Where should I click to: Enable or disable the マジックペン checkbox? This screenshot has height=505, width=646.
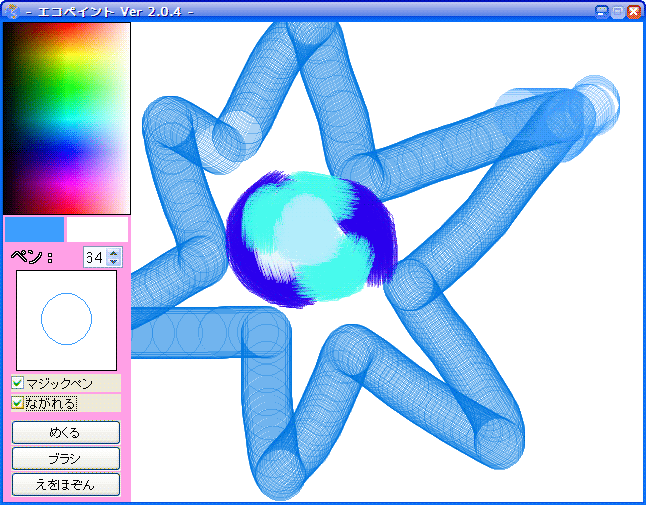(18, 383)
